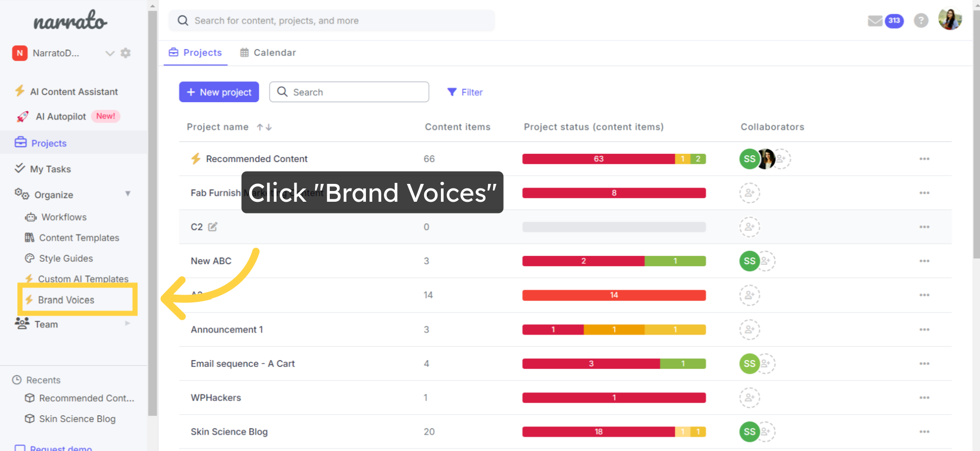980x451 pixels.
Task: Open more options for Skin Science Blog
Action: (924, 432)
